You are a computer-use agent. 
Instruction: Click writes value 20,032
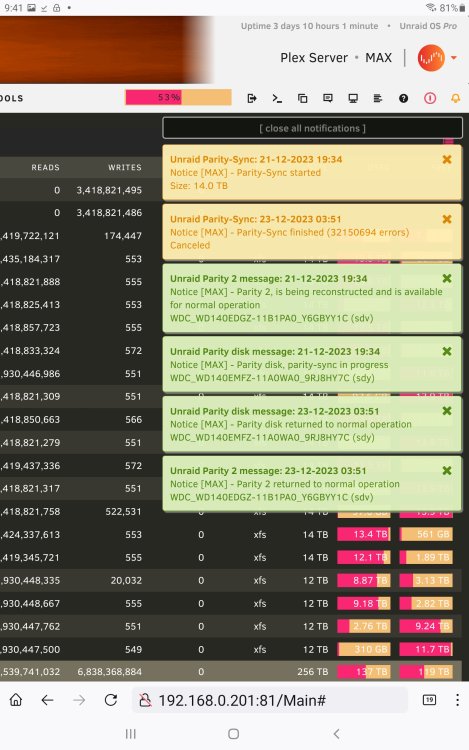tap(126, 580)
